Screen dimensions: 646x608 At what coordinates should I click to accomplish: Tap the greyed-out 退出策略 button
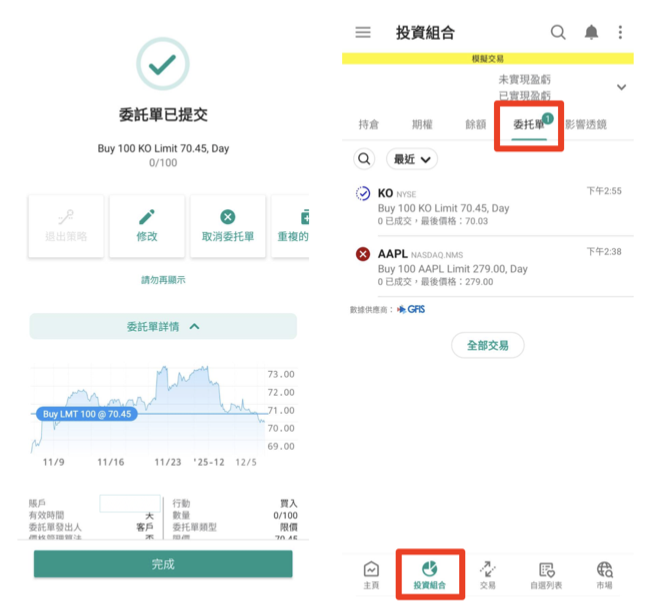coord(66,227)
